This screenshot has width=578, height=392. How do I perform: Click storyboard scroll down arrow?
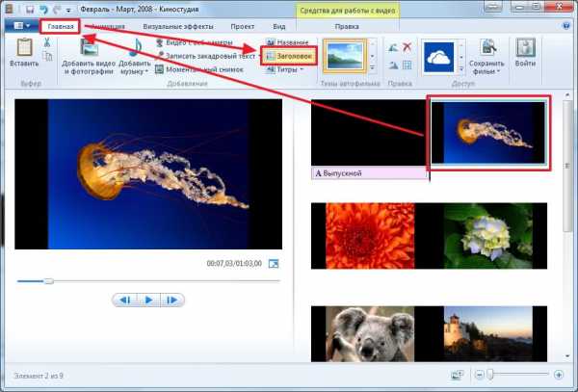(x=567, y=356)
